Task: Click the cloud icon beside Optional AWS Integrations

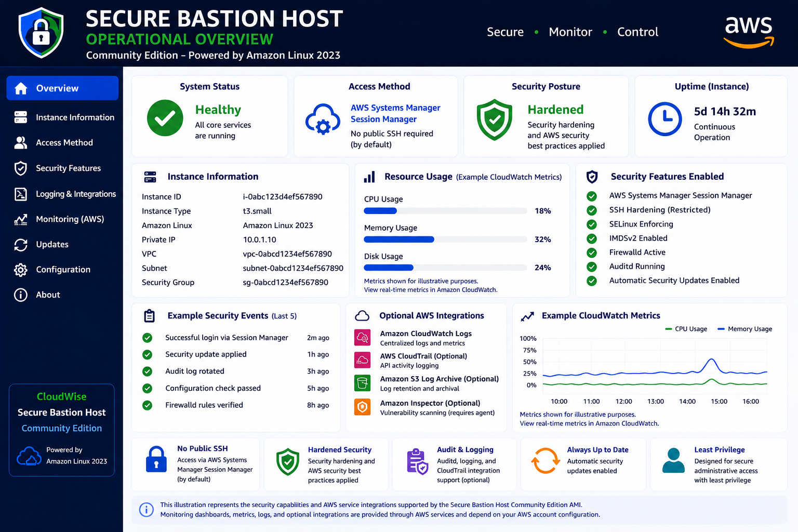Action: 362,315
